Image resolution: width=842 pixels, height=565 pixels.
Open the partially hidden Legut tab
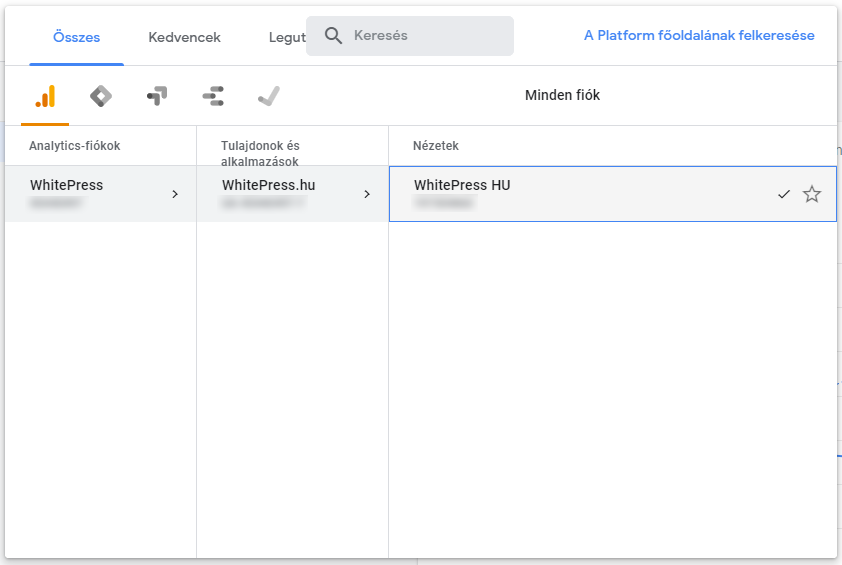click(x=287, y=37)
